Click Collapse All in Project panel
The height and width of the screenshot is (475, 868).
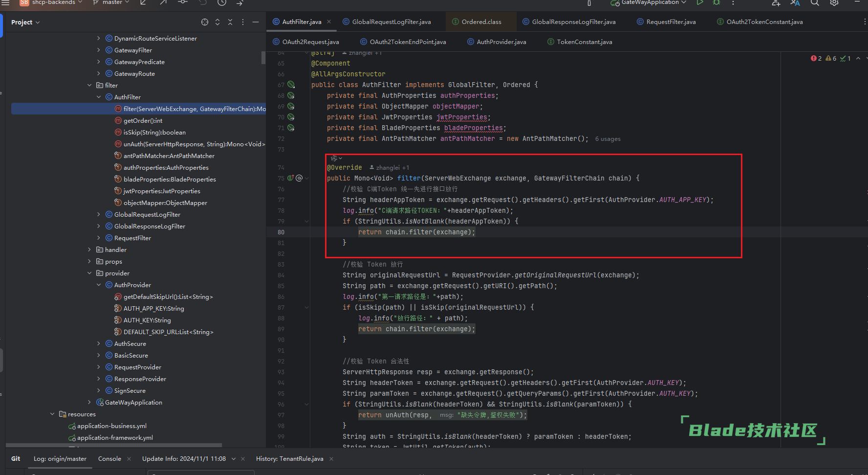click(x=230, y=22)
